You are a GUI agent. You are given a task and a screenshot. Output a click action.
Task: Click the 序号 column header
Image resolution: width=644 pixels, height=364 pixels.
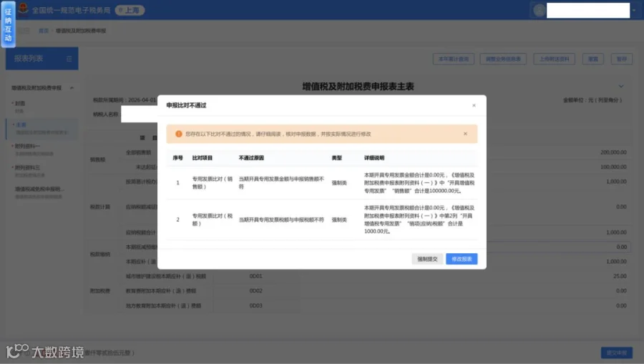(177, 158)
